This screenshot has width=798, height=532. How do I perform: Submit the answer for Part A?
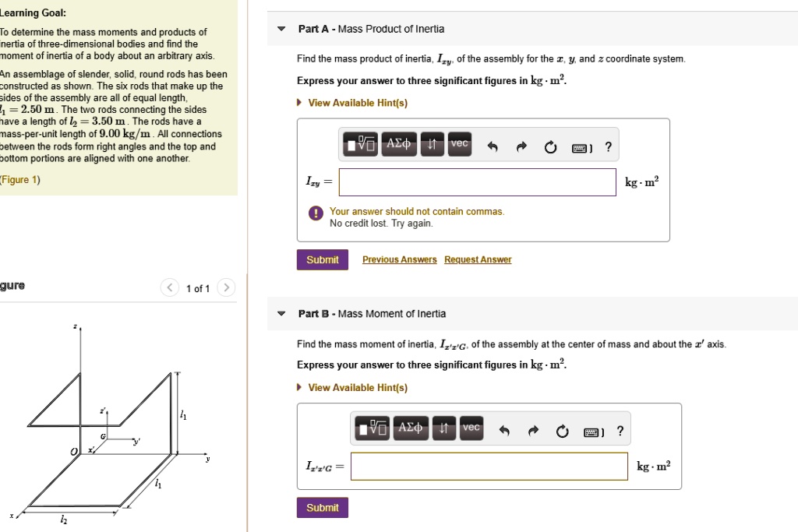pyautogui.click(x=322, y=259)
